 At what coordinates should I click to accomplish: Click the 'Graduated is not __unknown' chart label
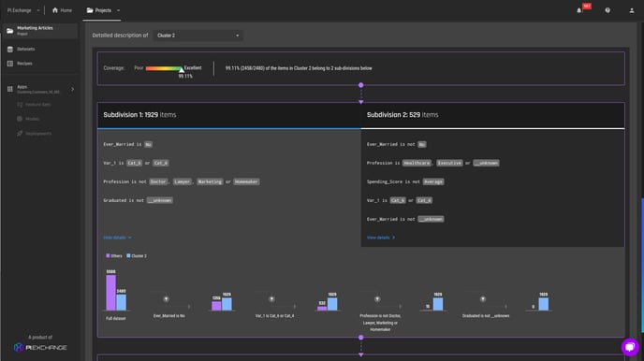click(x=486, y=316)
